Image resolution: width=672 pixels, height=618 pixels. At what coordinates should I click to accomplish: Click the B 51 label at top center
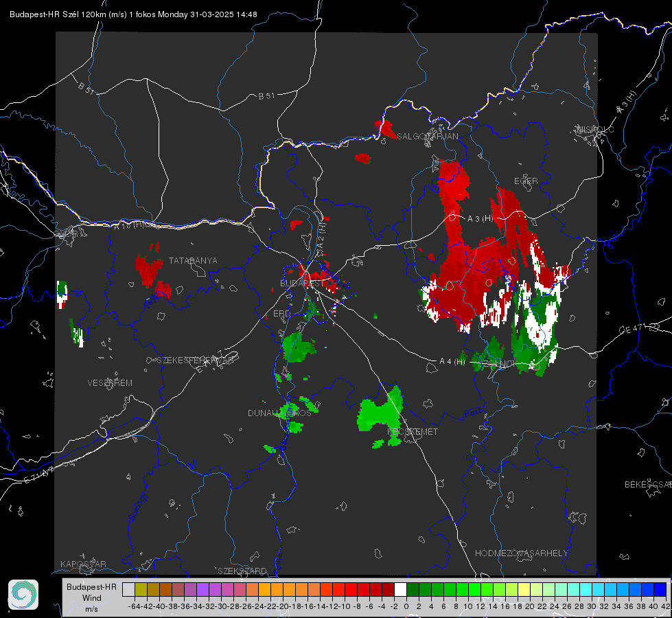[x=266, y=96]
